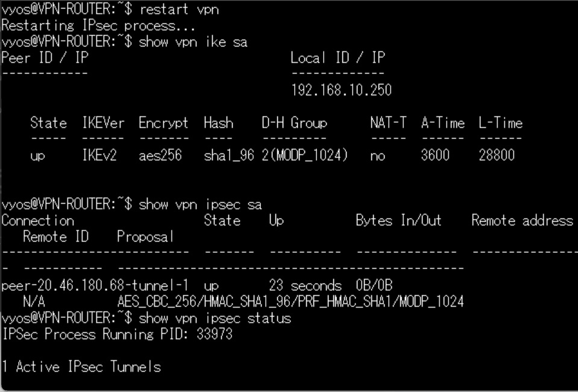Click the 'Restarting IPsec process...' output line

pos(98,25)
